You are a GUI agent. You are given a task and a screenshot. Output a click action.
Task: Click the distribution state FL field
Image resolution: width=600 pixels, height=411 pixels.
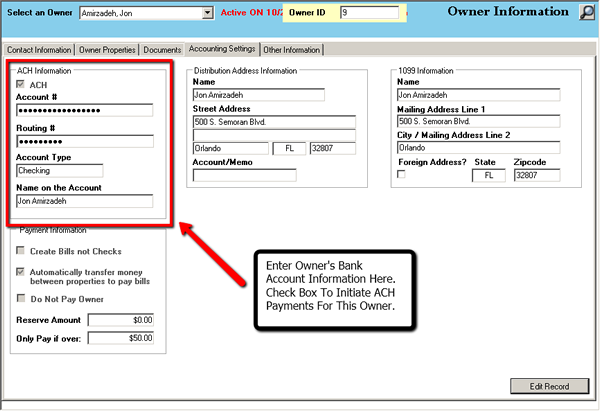click(289, 148)
